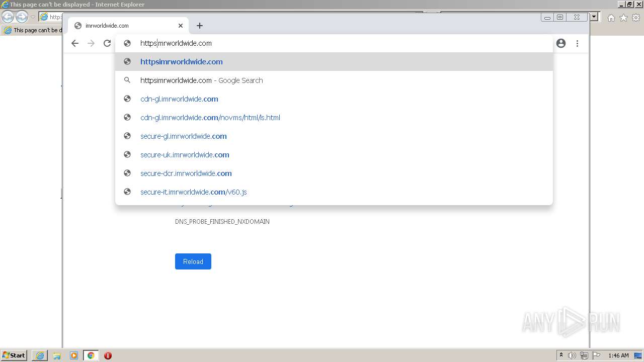Select secure-uk.imrworldwide.com suggestion

[x=334, y=155]
